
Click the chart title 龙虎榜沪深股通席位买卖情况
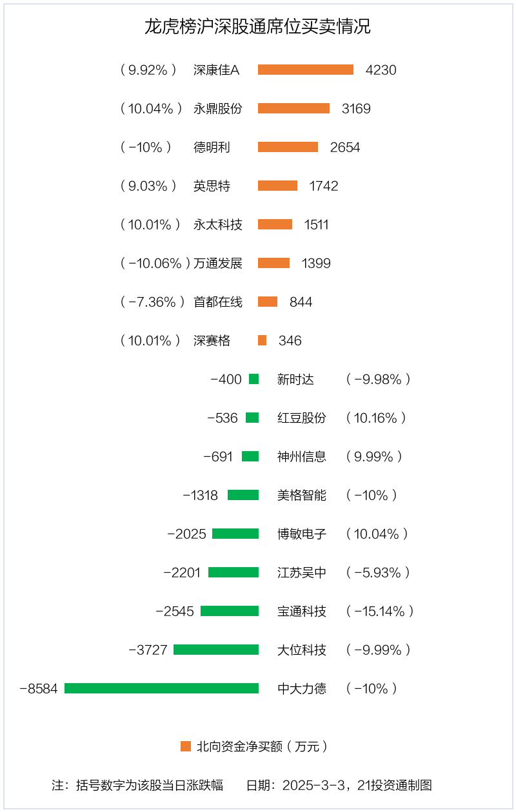[x=258, y=27]
